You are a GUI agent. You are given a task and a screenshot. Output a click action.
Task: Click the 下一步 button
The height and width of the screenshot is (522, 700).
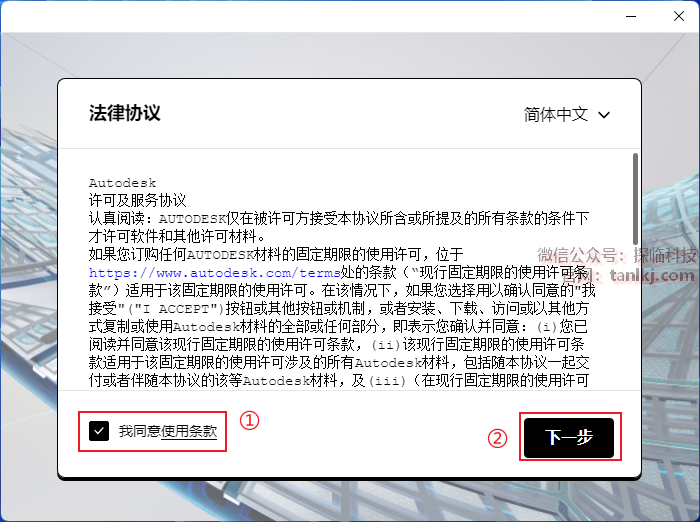tap(568, 438)
